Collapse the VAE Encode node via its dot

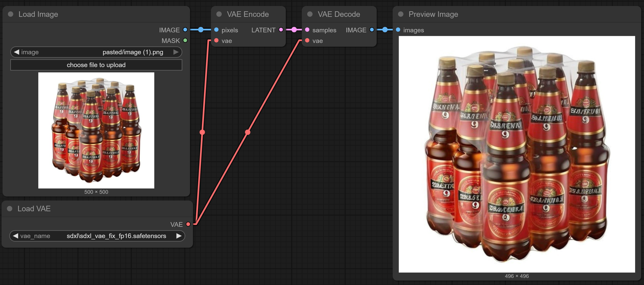coord(219,14)
